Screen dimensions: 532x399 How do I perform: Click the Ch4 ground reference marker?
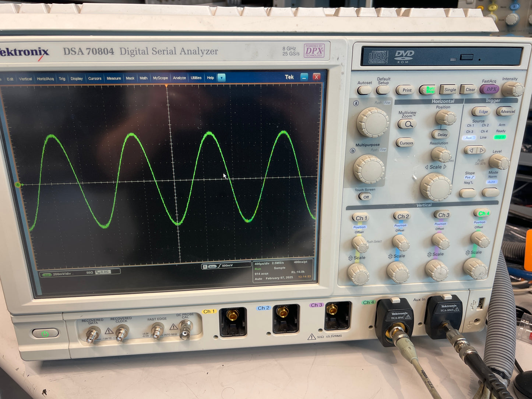(x=18, y=185)
